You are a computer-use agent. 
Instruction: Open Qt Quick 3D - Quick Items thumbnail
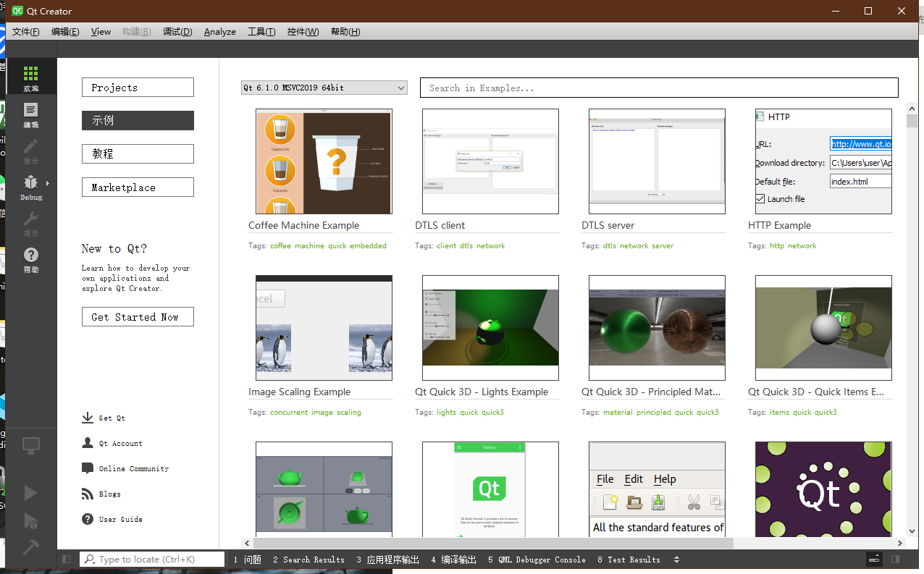click(823, 328)
